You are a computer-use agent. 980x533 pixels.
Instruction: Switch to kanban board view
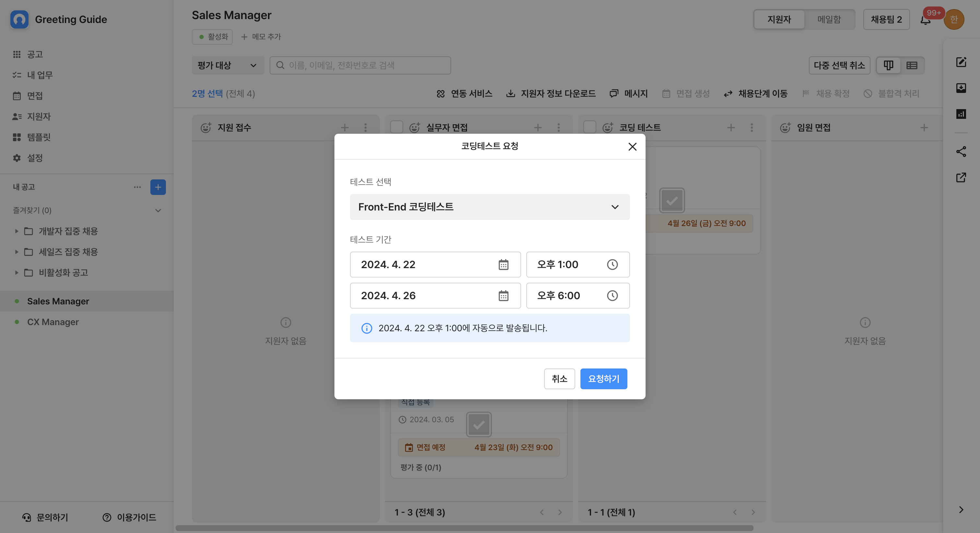[x=888, y=65]
